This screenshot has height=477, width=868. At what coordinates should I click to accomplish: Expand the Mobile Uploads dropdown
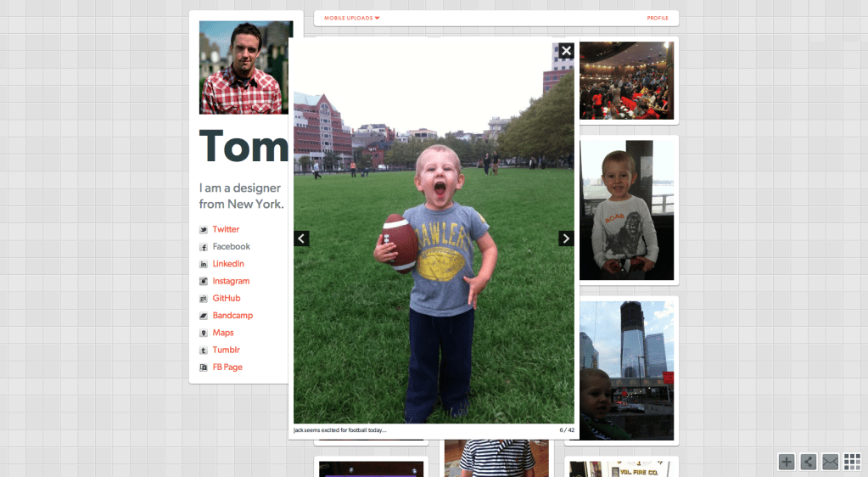(x=351, y=18)
